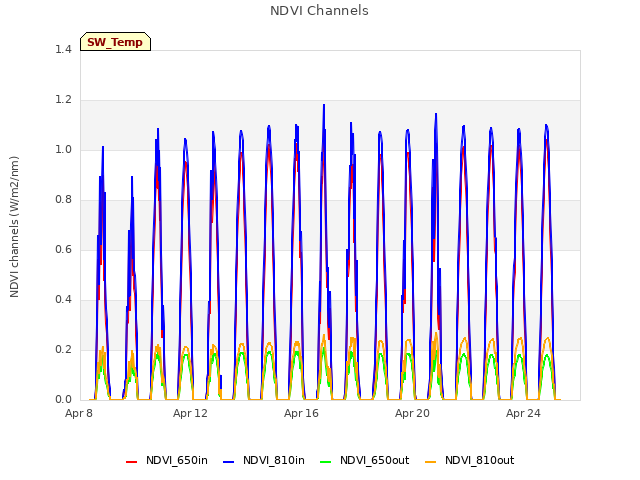Click the 0.0 y-axis tick label
The height and width of the screenshot is (480, 640).
(63, 400)
